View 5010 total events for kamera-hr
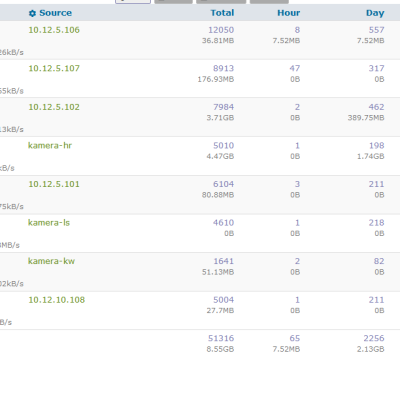This screenshot has height=400, width=400. [x=224, y=145]
